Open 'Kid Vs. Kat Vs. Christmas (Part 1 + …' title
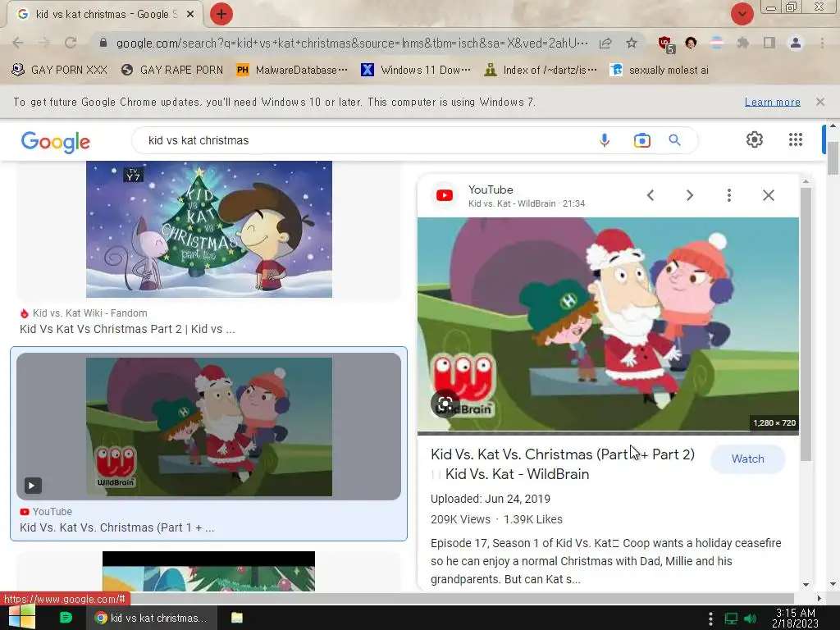Viewport: 840px width, 630px height. [x=116, y=527]
